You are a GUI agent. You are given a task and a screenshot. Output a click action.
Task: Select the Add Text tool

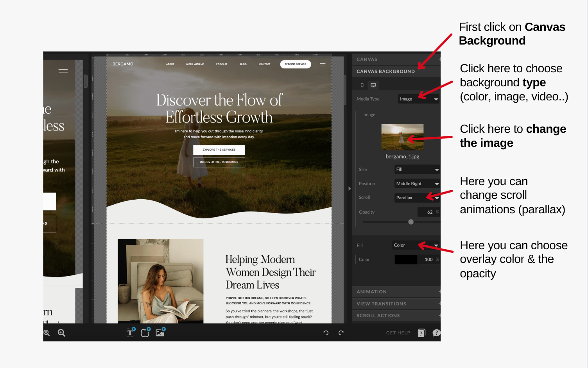129,332
